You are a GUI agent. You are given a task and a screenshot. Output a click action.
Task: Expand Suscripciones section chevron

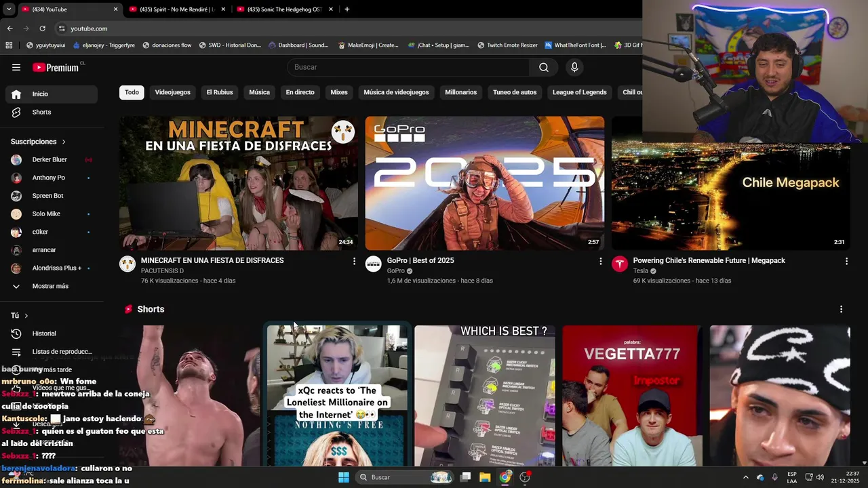(64, 142)
